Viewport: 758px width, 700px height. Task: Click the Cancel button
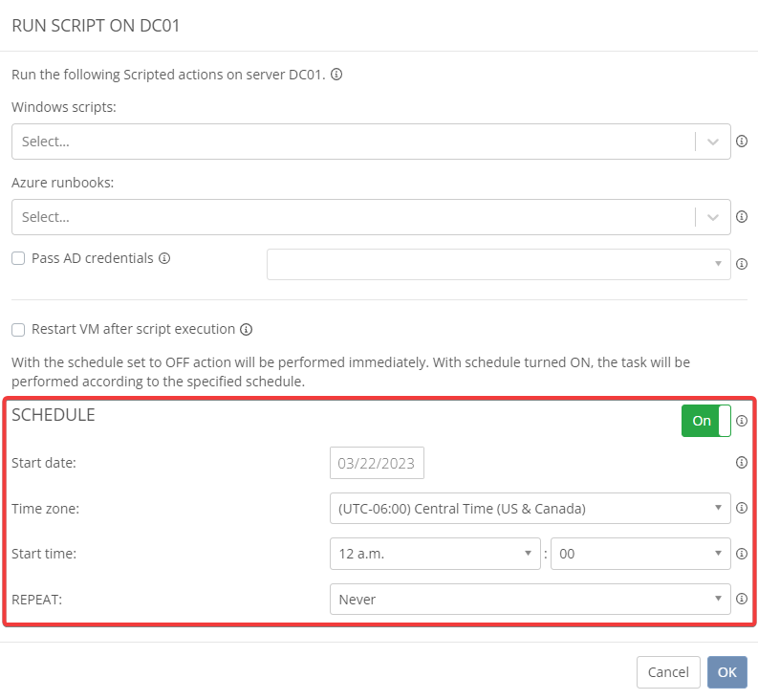(x=668, y=672)
